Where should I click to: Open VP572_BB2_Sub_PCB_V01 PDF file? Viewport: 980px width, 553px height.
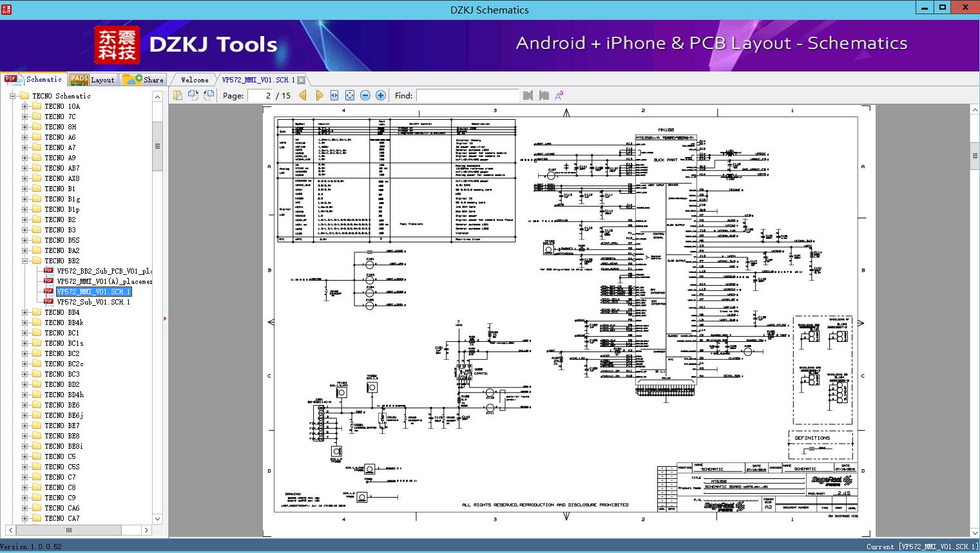tap(104, 271)
